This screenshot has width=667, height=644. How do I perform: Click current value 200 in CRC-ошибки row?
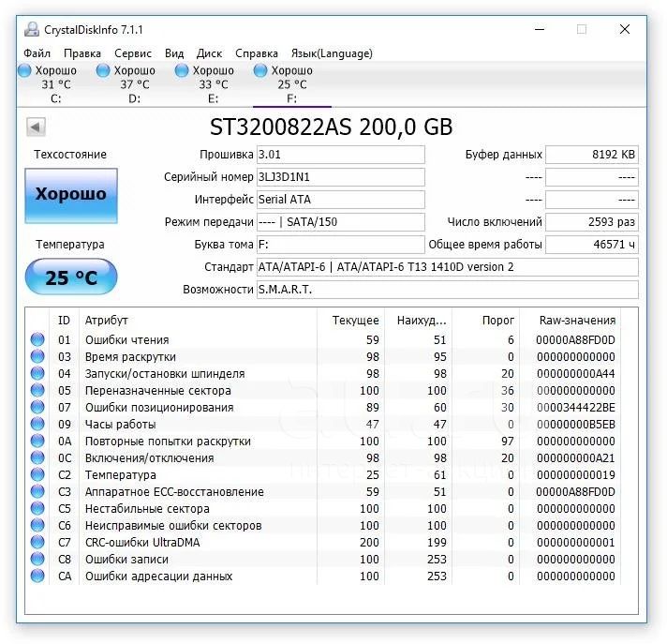coord(369,542)
